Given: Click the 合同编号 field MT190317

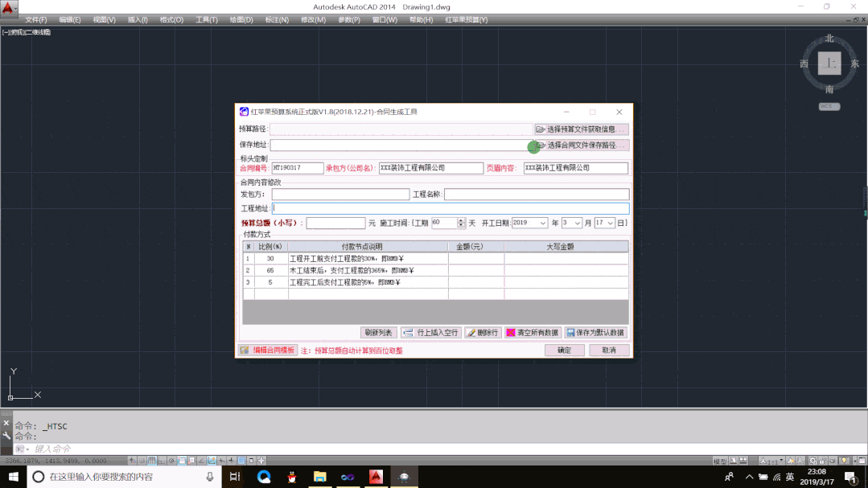Looking at the screenshot, I should (x=298, y=168).
